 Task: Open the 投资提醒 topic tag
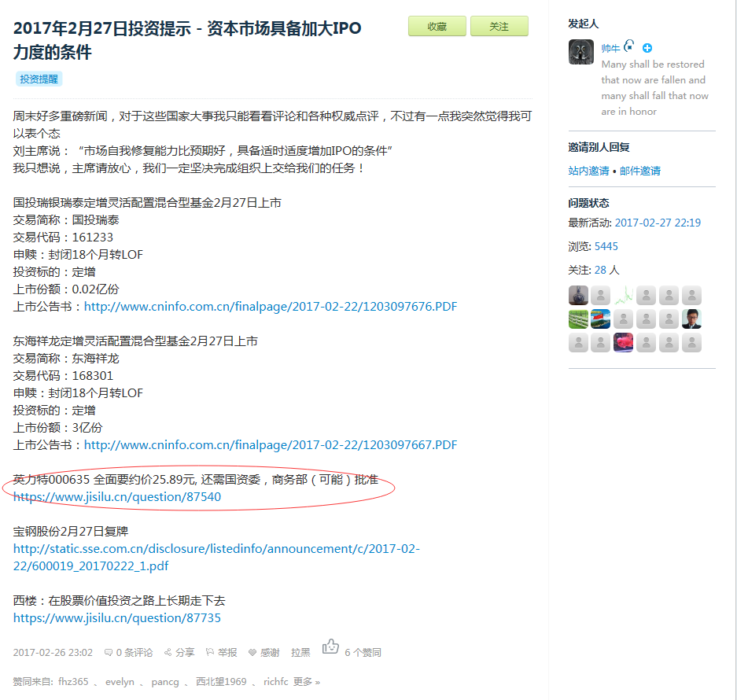pos(39,79)
